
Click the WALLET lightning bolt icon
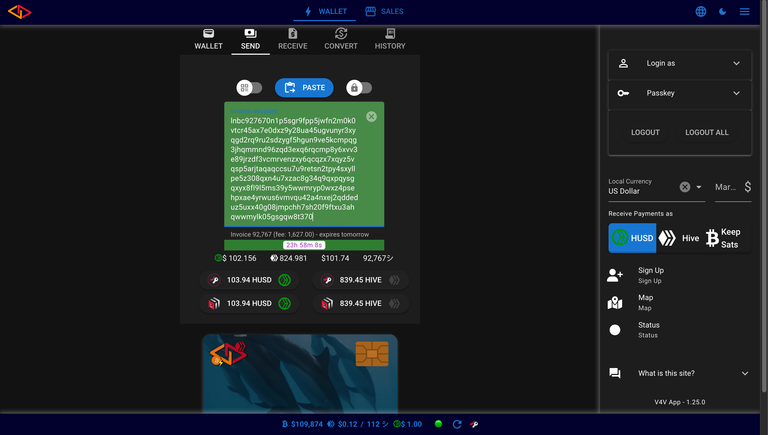[x=308, y=11]
